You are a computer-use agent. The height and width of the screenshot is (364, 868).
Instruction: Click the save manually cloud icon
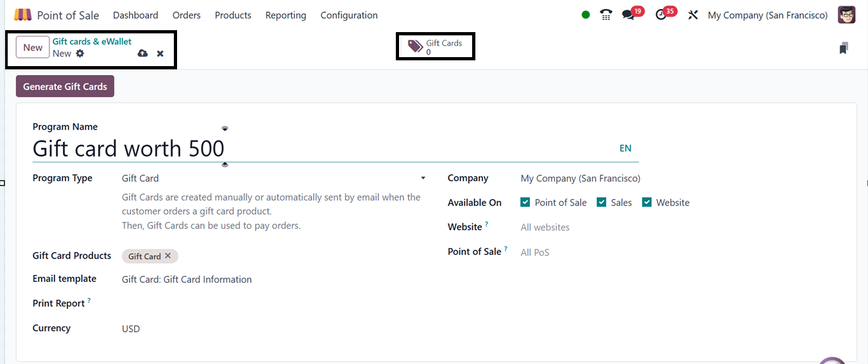pyautogui.click(x=142, y=53)
